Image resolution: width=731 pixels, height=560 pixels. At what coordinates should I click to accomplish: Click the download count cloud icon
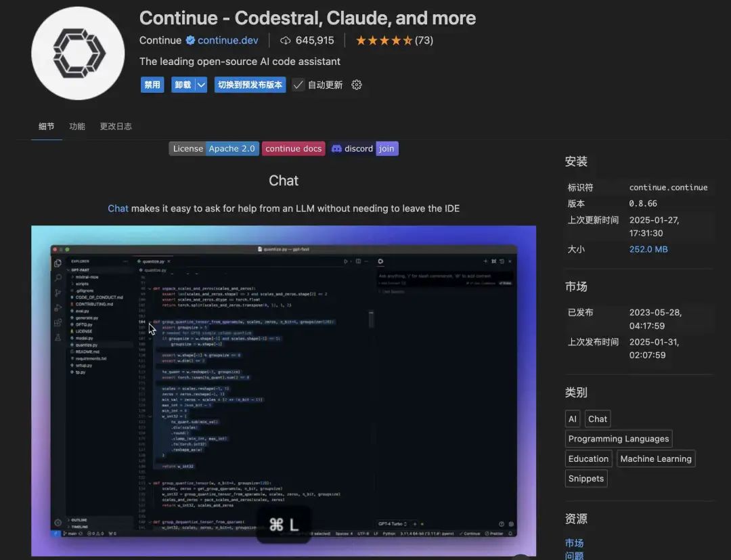click(x=286, y=41)
